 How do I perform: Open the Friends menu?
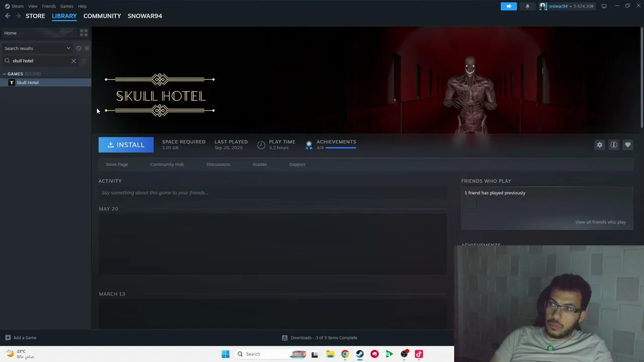click(x=49, y=6)
